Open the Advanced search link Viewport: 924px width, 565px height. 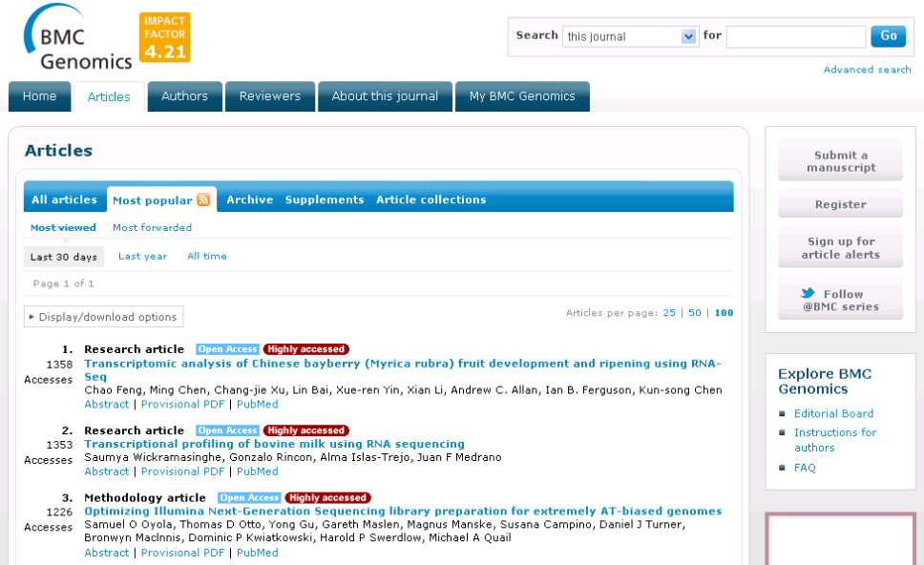coord(867,70)
